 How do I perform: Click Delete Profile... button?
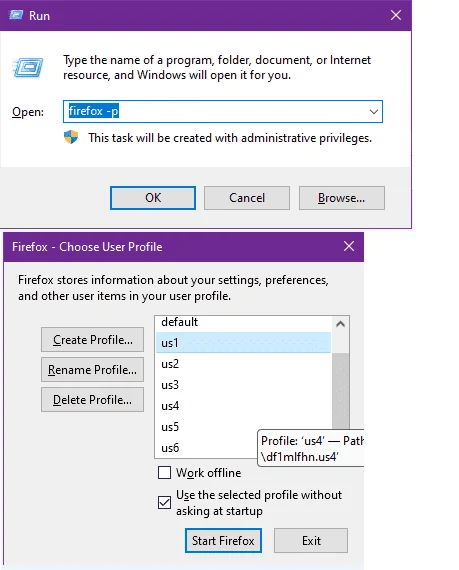click(92, 400)
